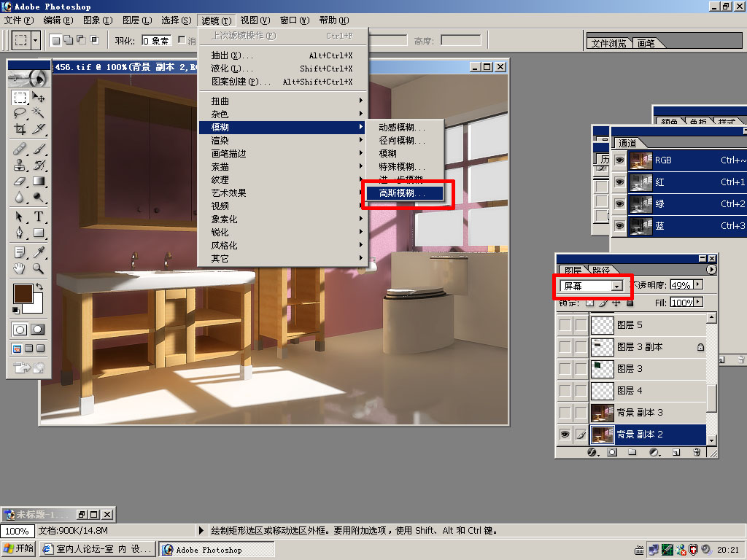This screenshot has height=560, width=747.
Task: Select the Gradient tool
Action: [x=39, y=182]
